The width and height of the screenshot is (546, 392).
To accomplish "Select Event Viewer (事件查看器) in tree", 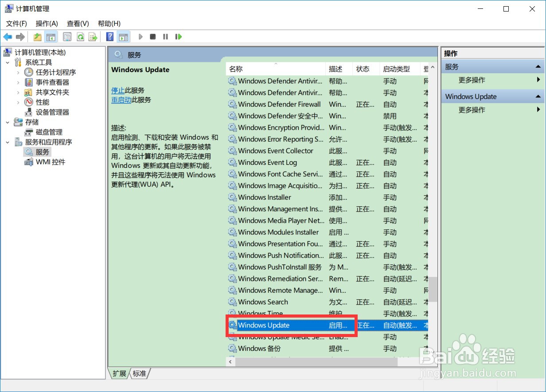I will [x=52, y=82].
